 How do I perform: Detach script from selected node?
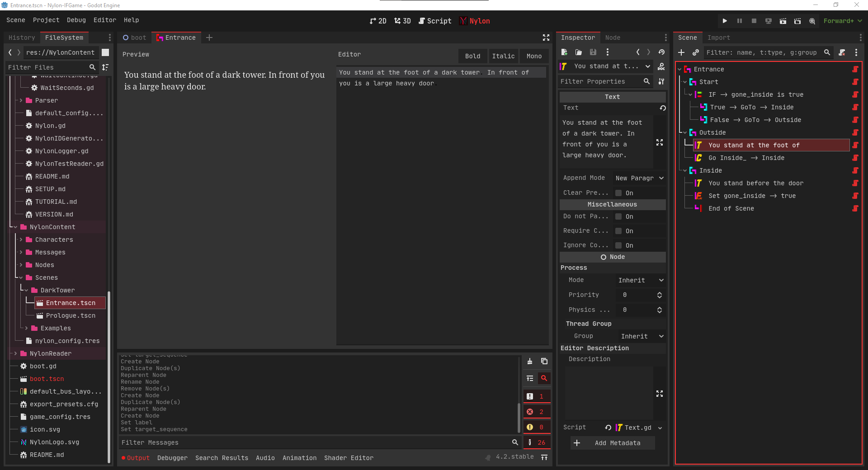[x=842, y=52]
